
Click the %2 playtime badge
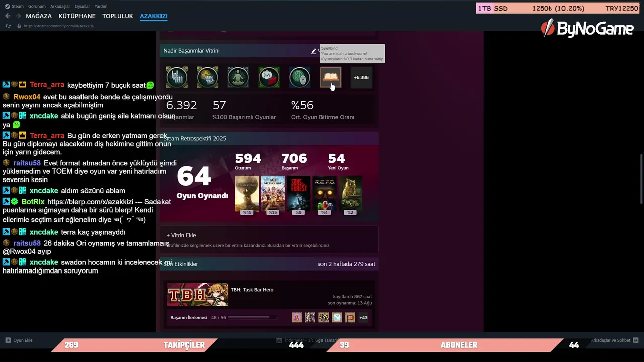pos(350,212)
